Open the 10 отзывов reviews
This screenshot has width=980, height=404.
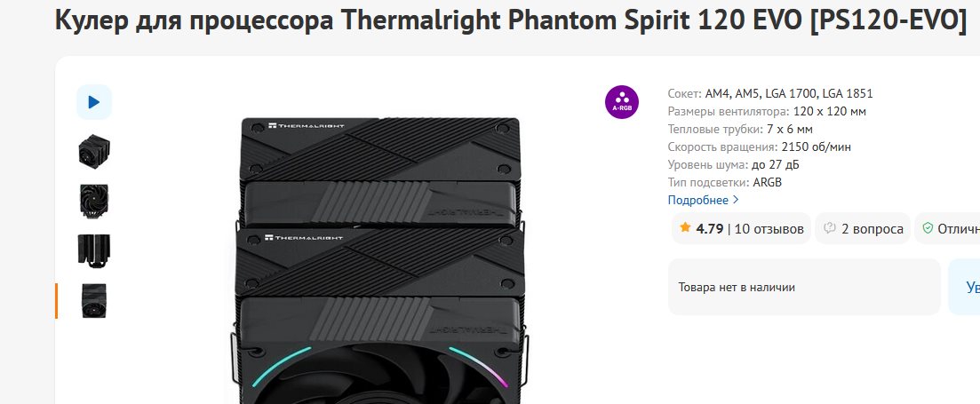point(769,229)
